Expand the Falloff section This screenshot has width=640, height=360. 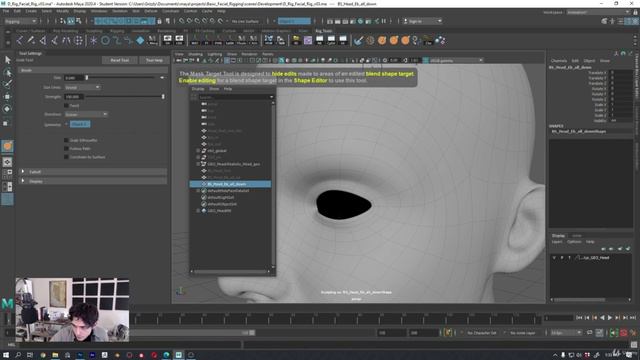(23, 172)
